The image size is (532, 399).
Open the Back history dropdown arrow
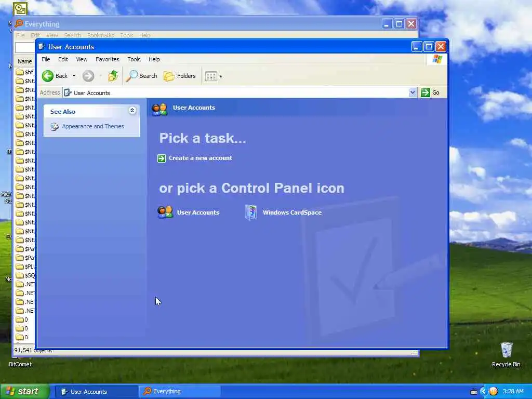click(74, 76)
